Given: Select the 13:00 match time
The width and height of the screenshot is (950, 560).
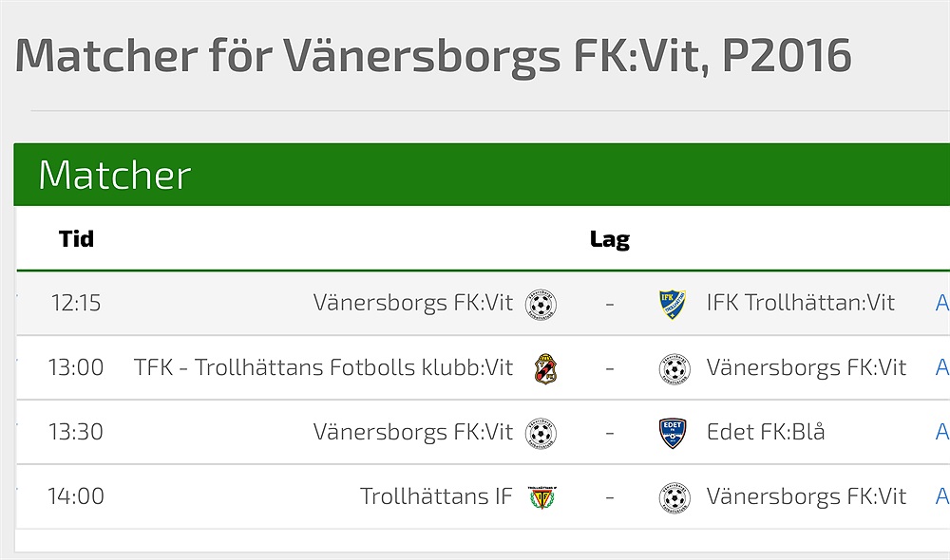Looking at the screenshot, I should [76, 368].
